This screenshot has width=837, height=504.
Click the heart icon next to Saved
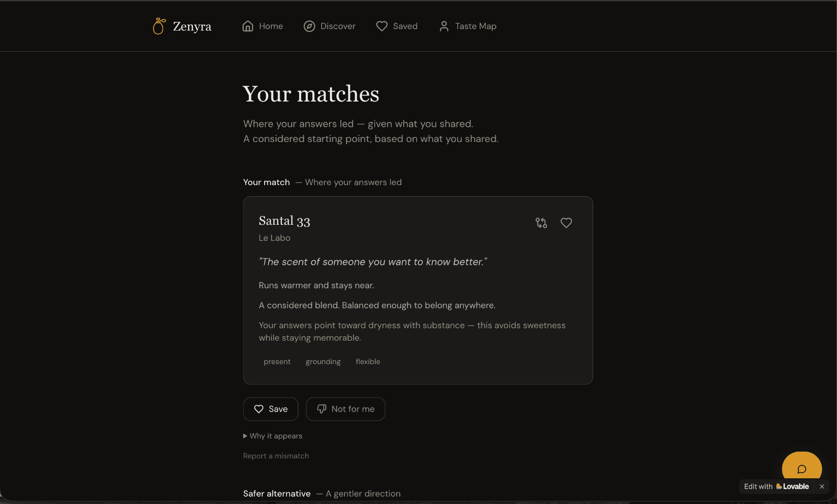pos(381,26)
